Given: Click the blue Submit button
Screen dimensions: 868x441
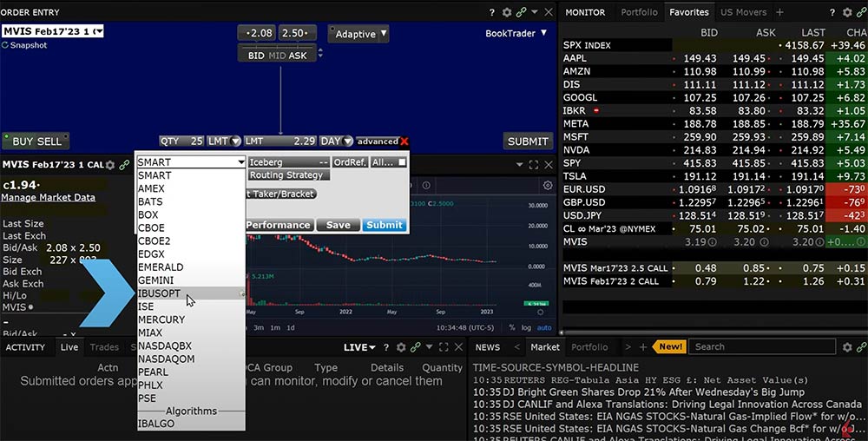Looking at the screenshot, I should [x=384, y=225].
